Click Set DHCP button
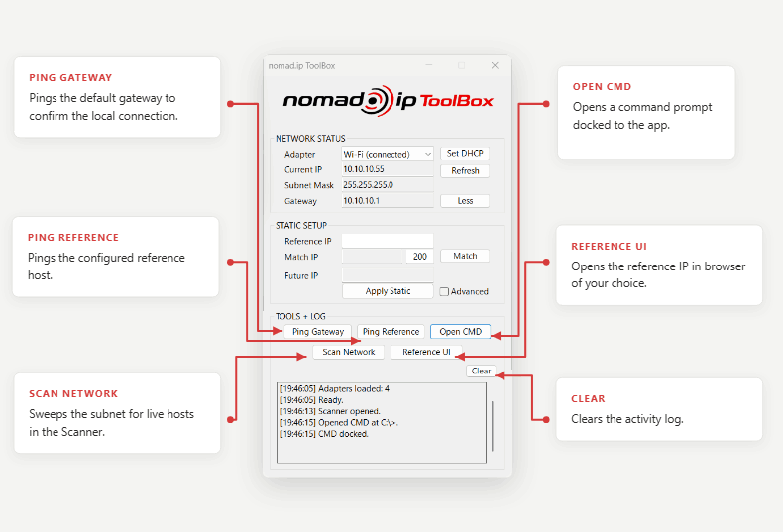The width and height of the screenshot is (783, 532). coord(465,154)
